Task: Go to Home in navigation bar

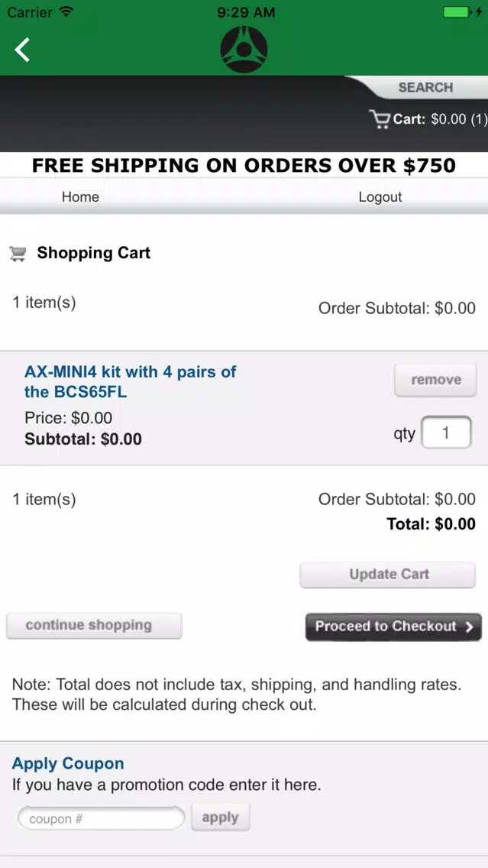Action: point(80,197)
